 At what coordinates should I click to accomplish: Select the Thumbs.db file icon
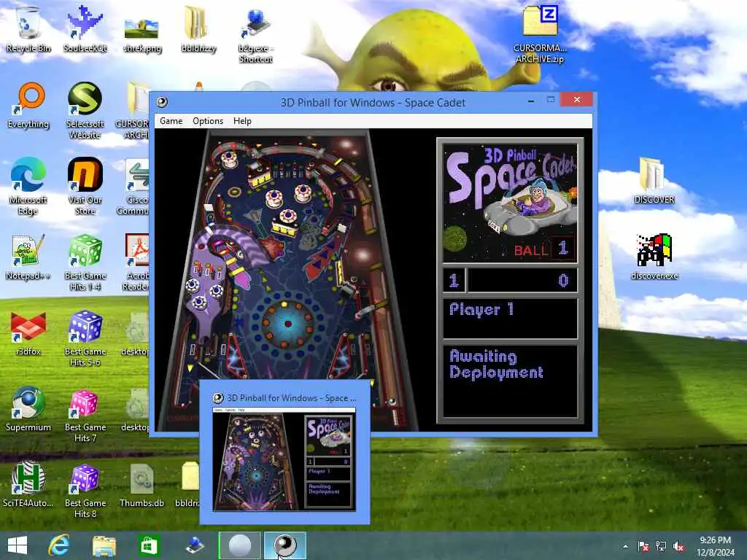point(142,484)
